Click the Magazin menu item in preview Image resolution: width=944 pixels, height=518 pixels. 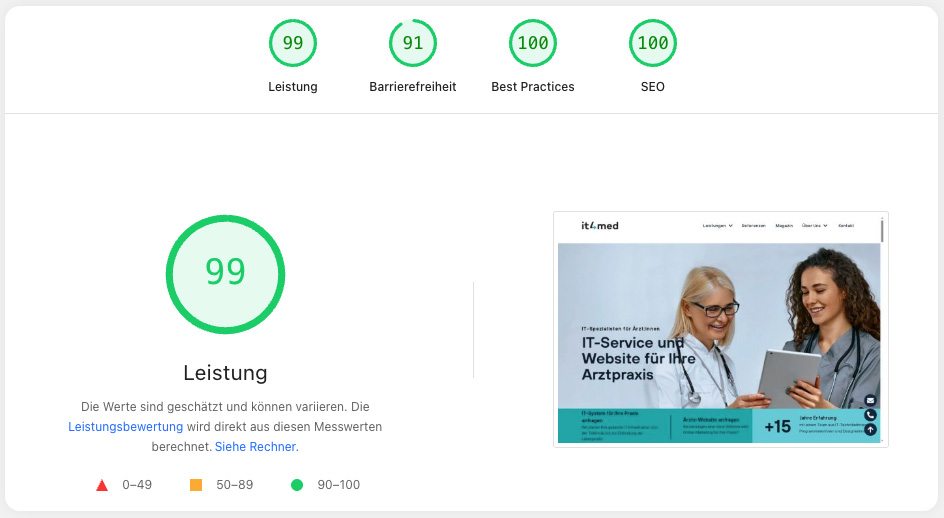[784, 226]
